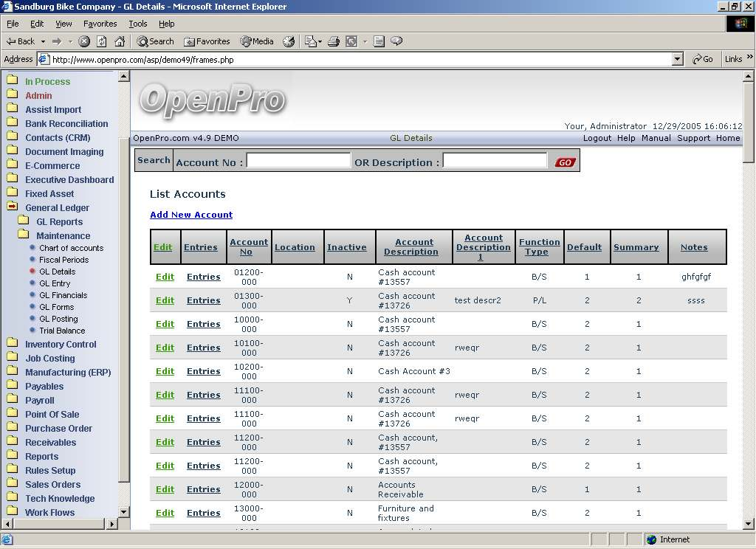The image size is (756, 549).
Task: Open the General Ledger folder icon
Action: coord(13,207)
